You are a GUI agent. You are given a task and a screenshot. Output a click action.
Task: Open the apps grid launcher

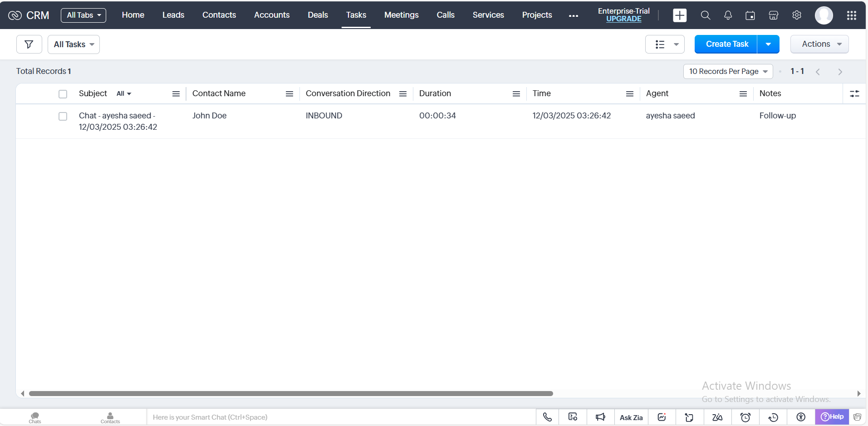pos(851,15)
